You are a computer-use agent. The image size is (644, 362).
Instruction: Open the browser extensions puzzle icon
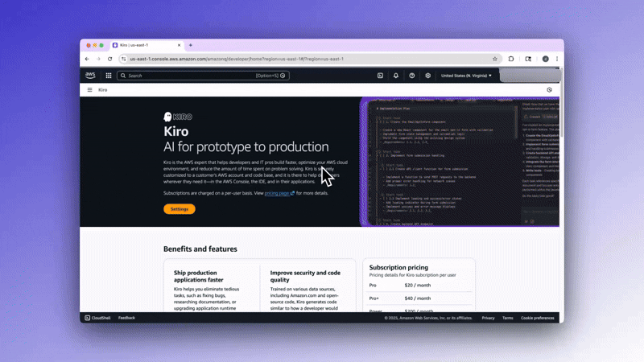[511, 59]
